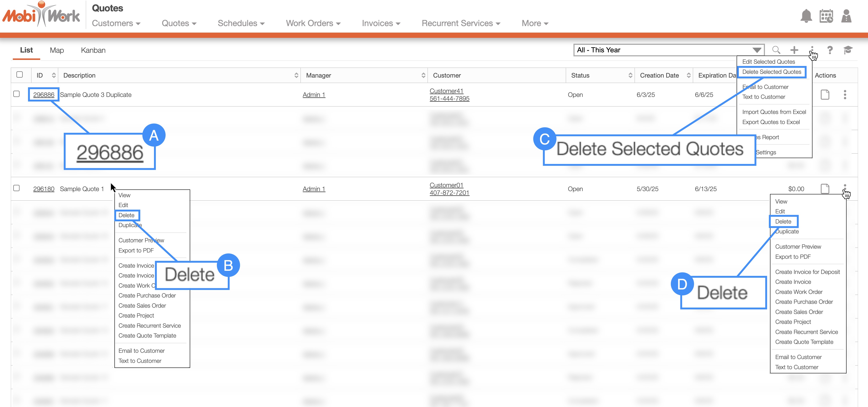Check the box for quote 296180
This screenshot has height=407, width=868.
(16, 188)
